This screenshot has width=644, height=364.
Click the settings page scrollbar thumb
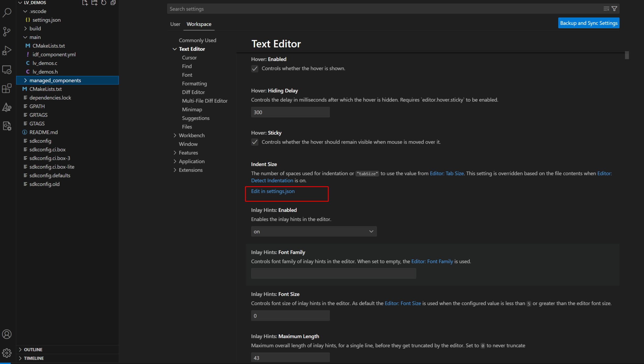point(627,55)
